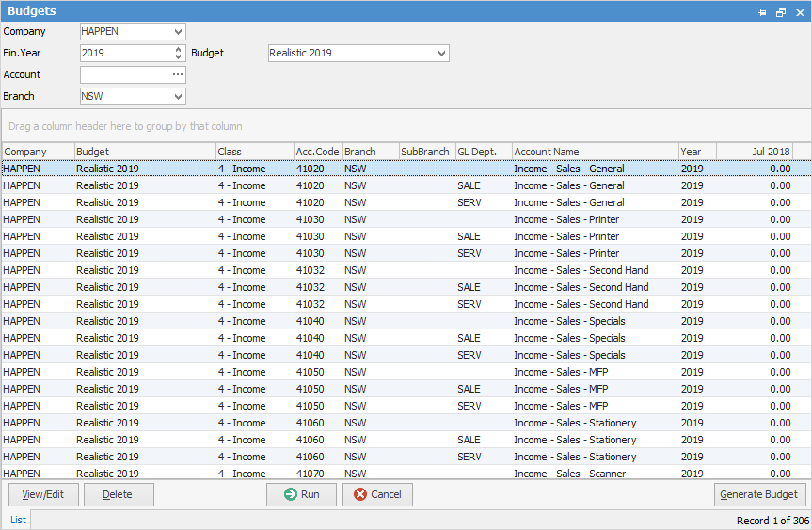
Task: Open the Branch dropdown
Action: pyautogui.click(x=179, y=97)
